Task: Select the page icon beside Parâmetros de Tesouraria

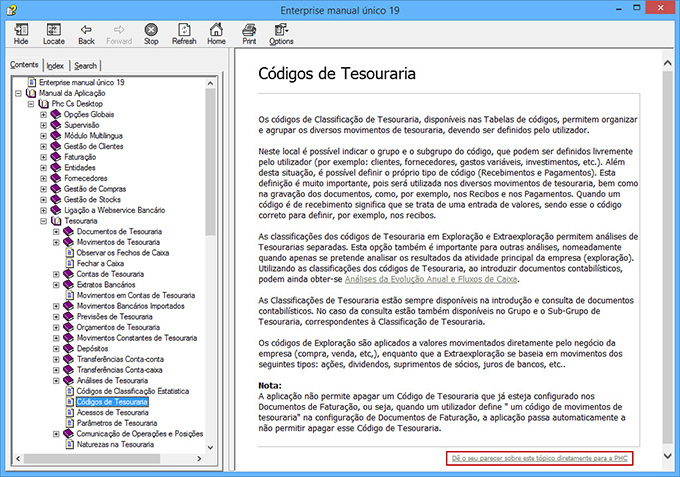Action: [x=69, y=423]
